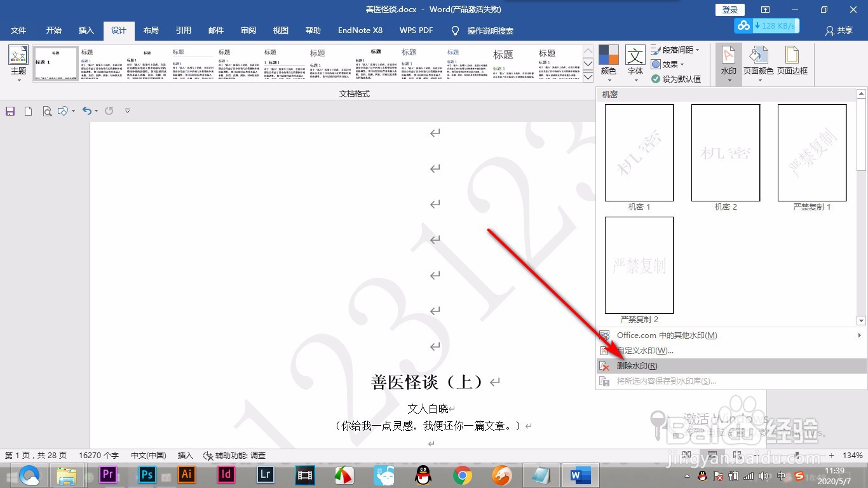The image size is (868, 488).
Task: Open File Explorer folder from the taskbar
Action: click(67, 475)
